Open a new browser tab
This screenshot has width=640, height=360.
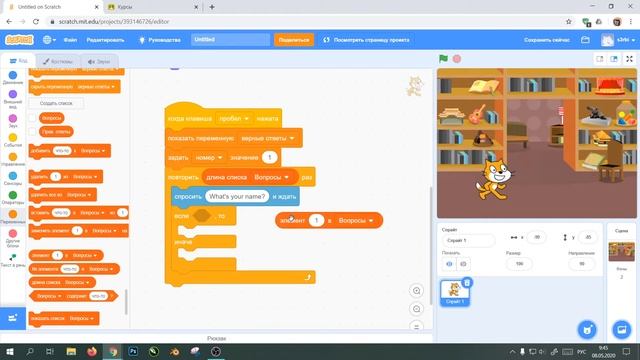[212, 7]
